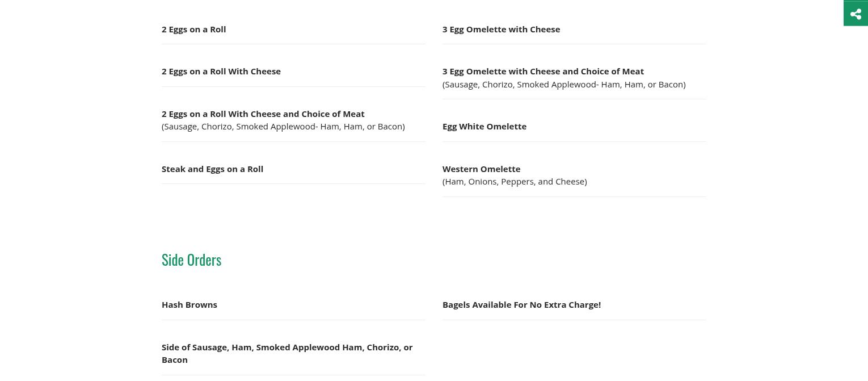Choose the Egg White Omelette item
Screen dimensions: 868x381
484,127
